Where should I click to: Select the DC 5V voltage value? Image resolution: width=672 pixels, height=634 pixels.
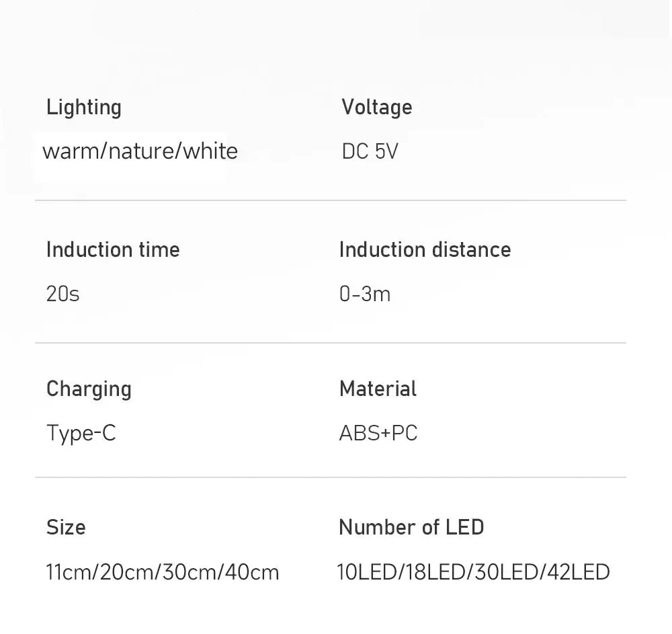370,151
